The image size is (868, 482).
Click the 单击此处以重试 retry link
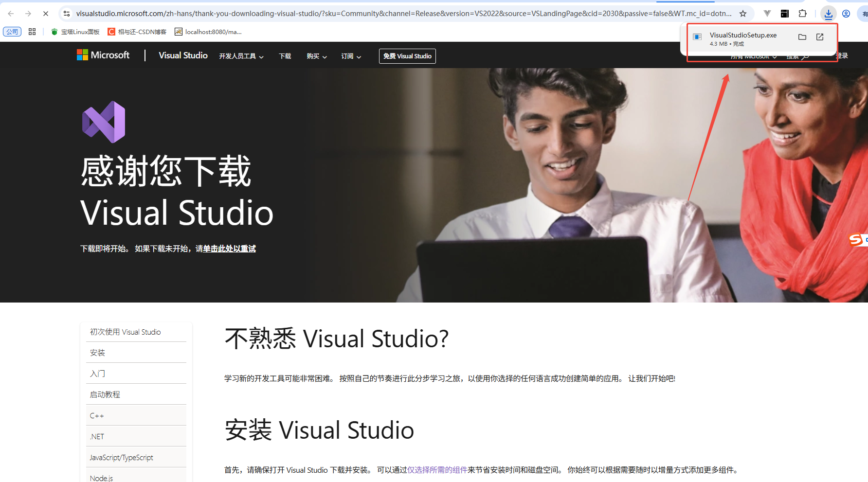(x=229, y=249)
